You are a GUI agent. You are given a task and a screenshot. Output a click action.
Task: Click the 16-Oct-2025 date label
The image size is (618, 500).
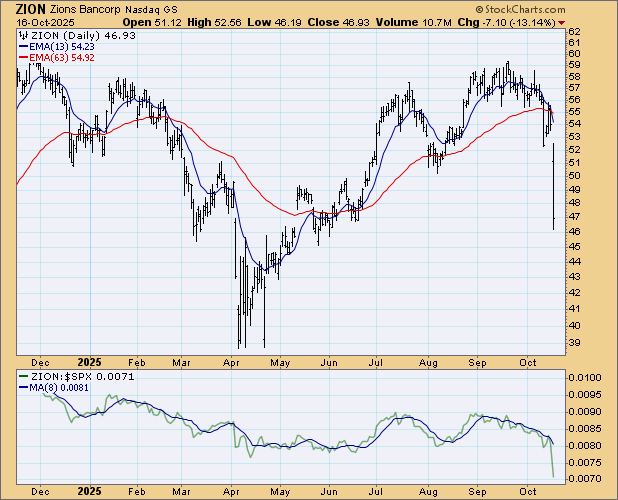(45, 22)
